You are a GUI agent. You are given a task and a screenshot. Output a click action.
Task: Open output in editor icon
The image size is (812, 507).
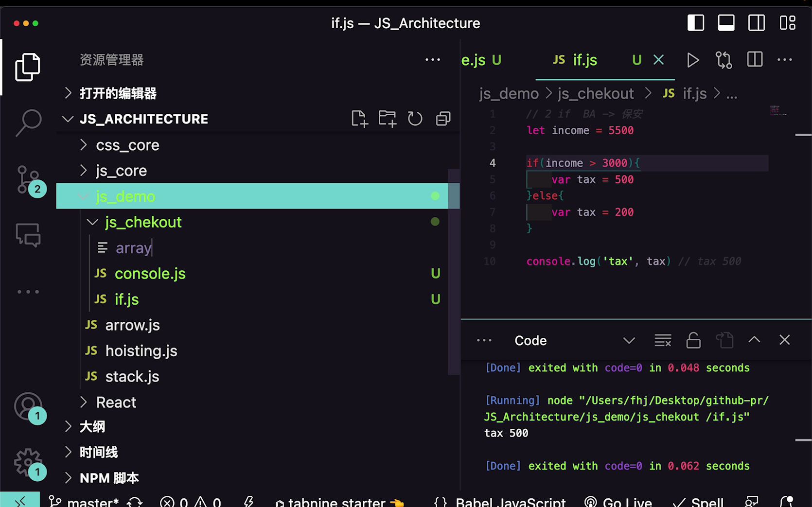coord(724,340)
